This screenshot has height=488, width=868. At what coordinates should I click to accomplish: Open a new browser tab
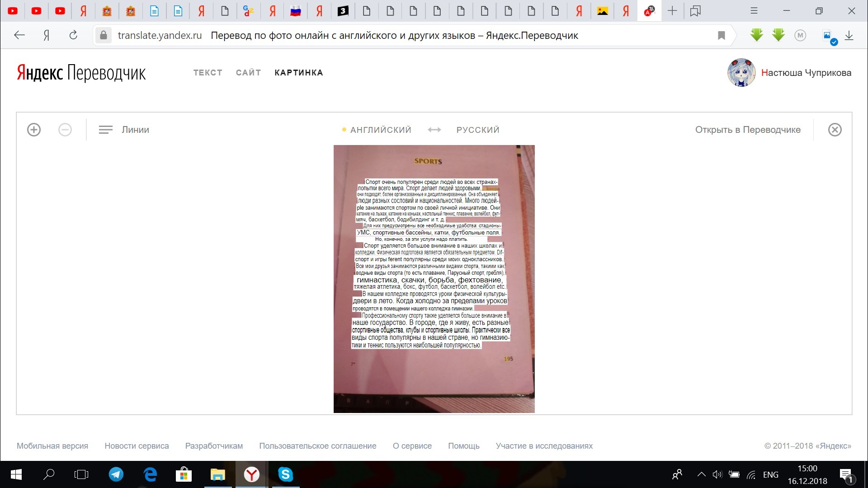pyautogui.click(x=672, y=11)
